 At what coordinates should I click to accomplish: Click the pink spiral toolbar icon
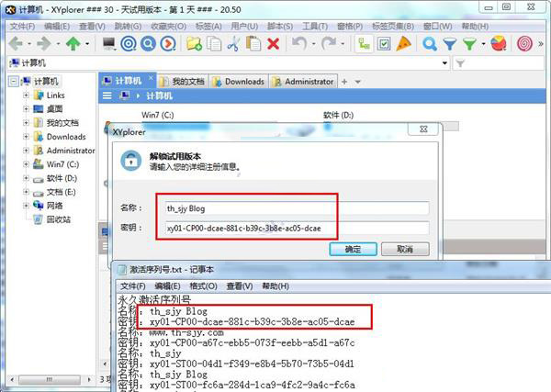coord(524,44)
